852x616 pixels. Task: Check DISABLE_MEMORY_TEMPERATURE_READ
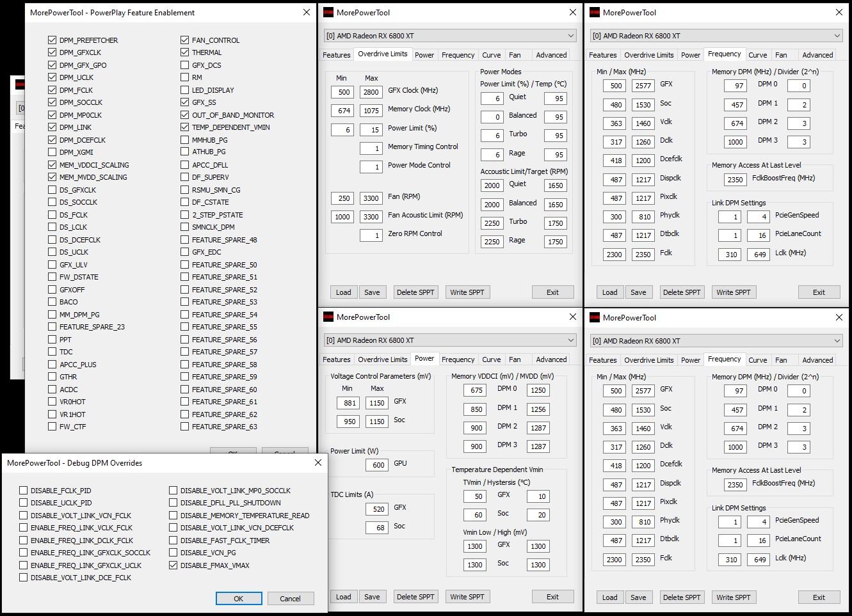click(x=173, y=516)
